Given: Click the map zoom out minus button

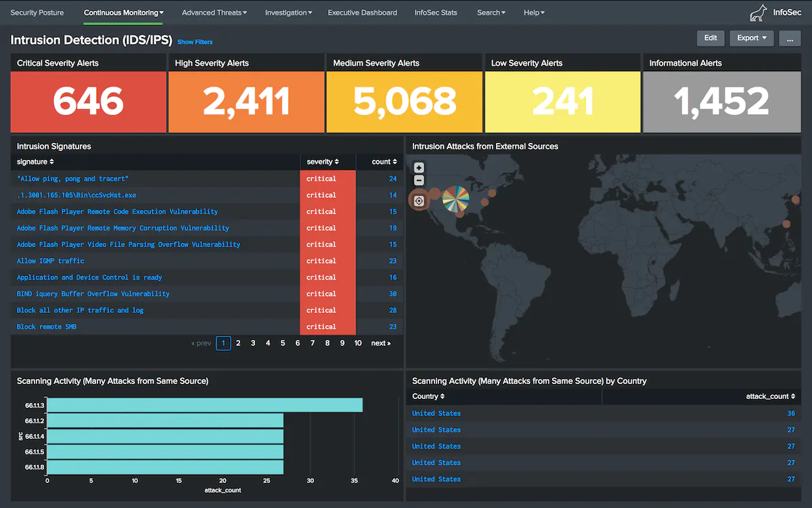Looking at the screenshot, I should 419,180.
